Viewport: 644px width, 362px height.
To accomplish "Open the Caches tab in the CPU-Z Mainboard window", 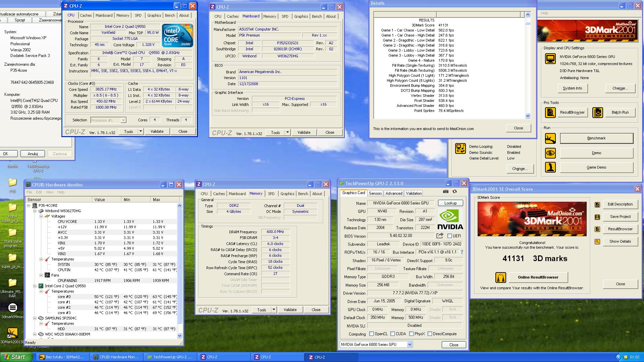I will 232,16.
